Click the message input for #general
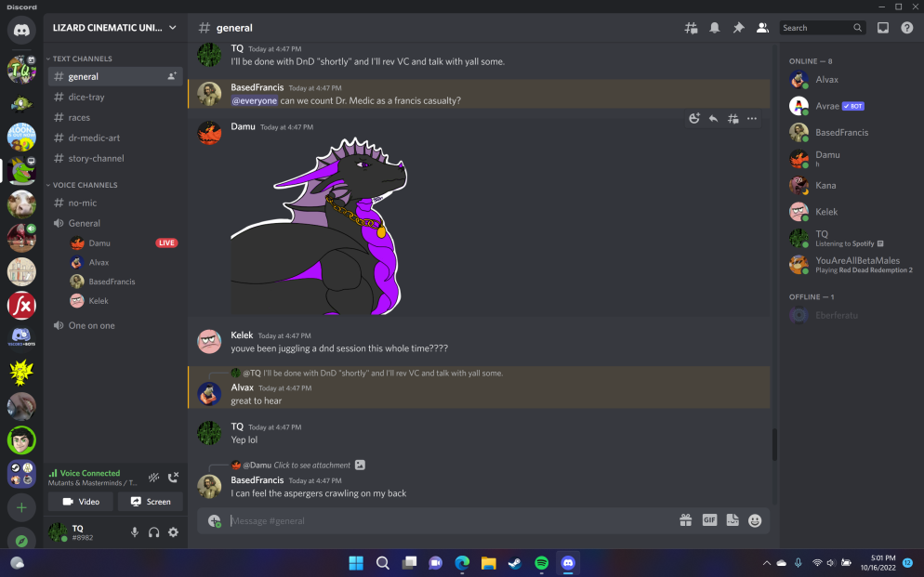Image resolution: width=924 pixels, height=577 pixels. coord(451,520)
